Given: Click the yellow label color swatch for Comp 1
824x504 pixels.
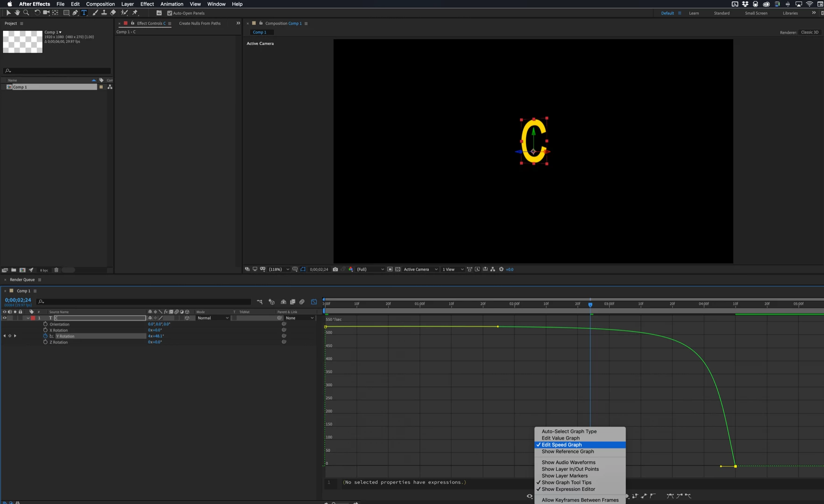Looking at the screenshot, I should (101, 87).
